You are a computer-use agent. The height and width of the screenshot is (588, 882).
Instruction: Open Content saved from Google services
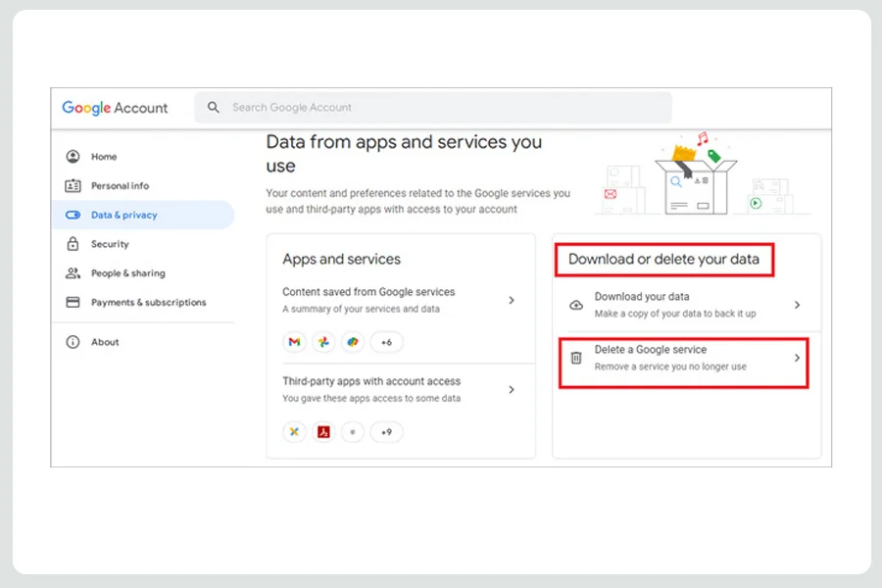pyautogui.click(x=401, y=300)
